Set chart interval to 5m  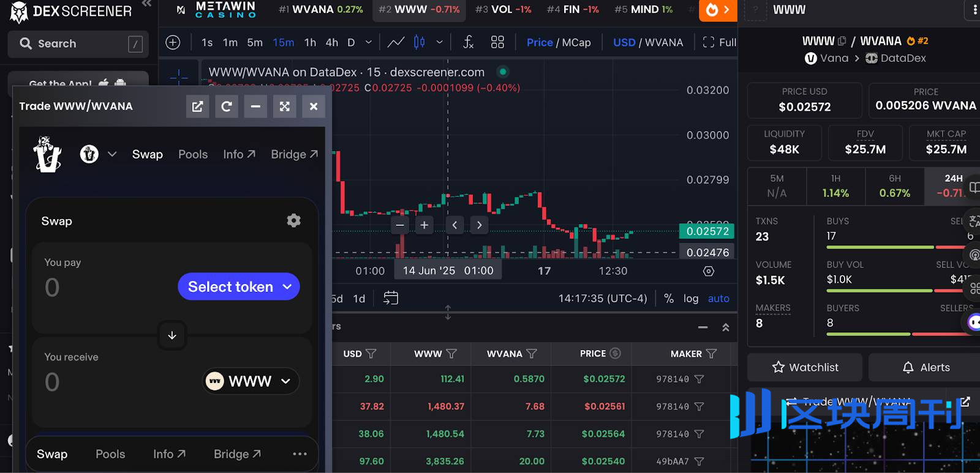tap(255, 42)
